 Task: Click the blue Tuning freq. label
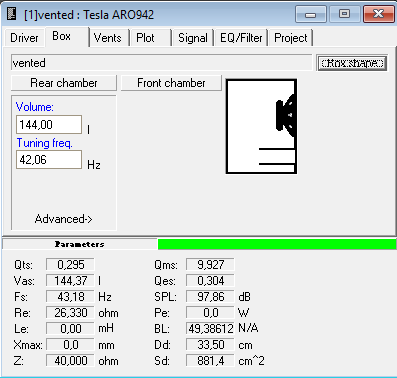click(x=45, y=143)
